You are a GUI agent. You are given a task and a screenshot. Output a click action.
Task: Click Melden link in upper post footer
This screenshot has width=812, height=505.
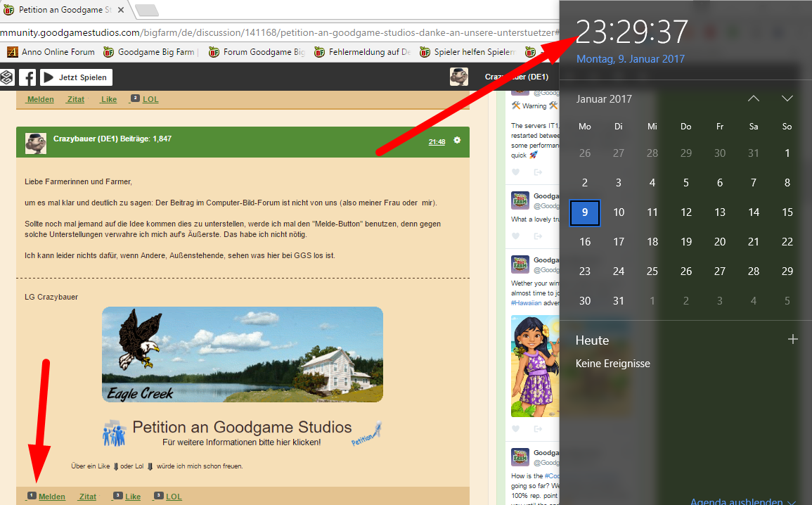tap(40, 99)
